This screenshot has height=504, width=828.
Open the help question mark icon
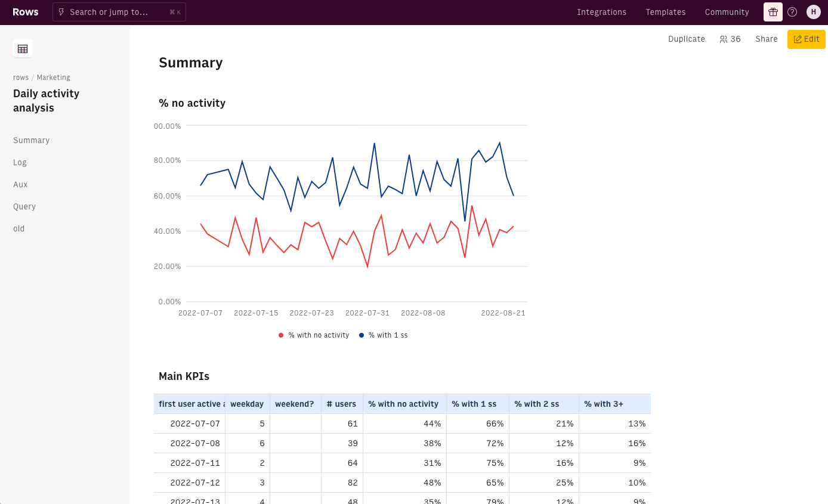click(792, 12)
